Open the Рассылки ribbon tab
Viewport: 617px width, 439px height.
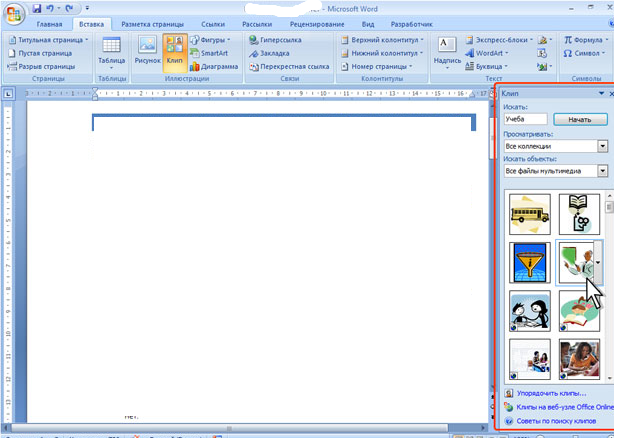257,24
